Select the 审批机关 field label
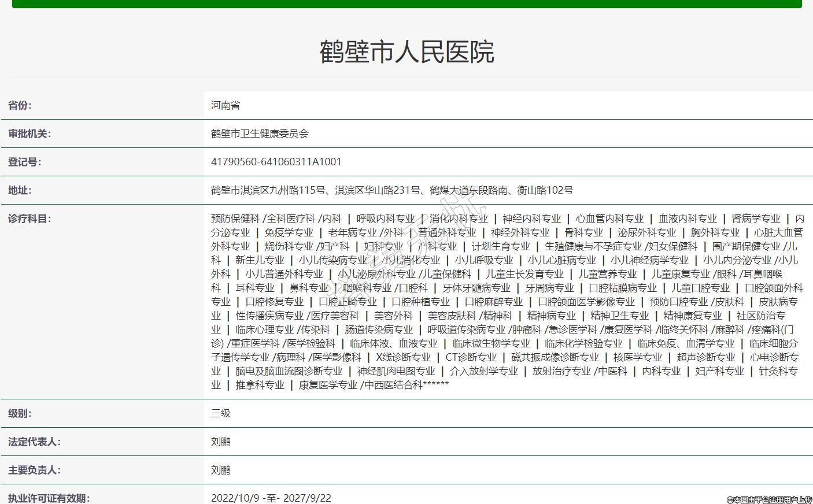Screen dimensions: 813x504 pos(29,134)
